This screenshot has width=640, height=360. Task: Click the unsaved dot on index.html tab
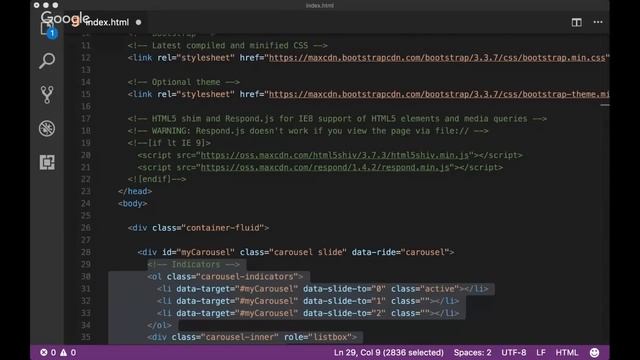pos(138,22)
